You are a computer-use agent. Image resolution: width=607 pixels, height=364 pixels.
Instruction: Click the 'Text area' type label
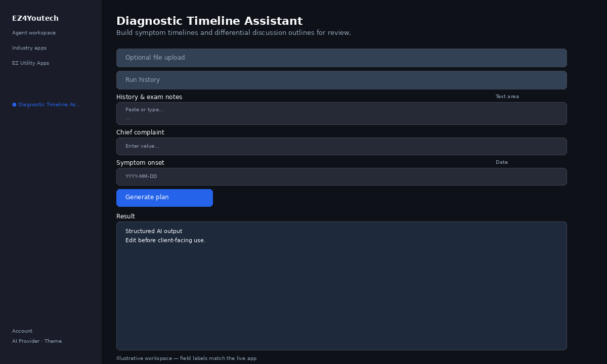[x=507, y=97]
